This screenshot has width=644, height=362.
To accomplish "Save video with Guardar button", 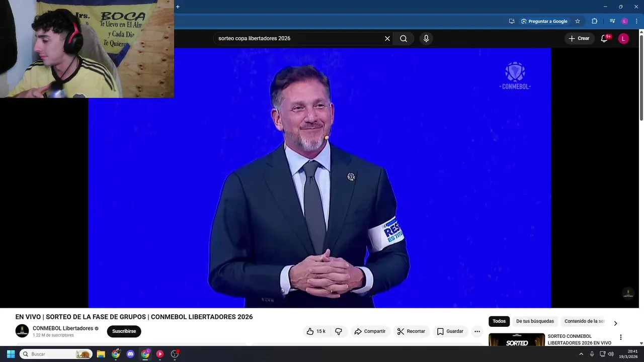I will coord(450,331).
